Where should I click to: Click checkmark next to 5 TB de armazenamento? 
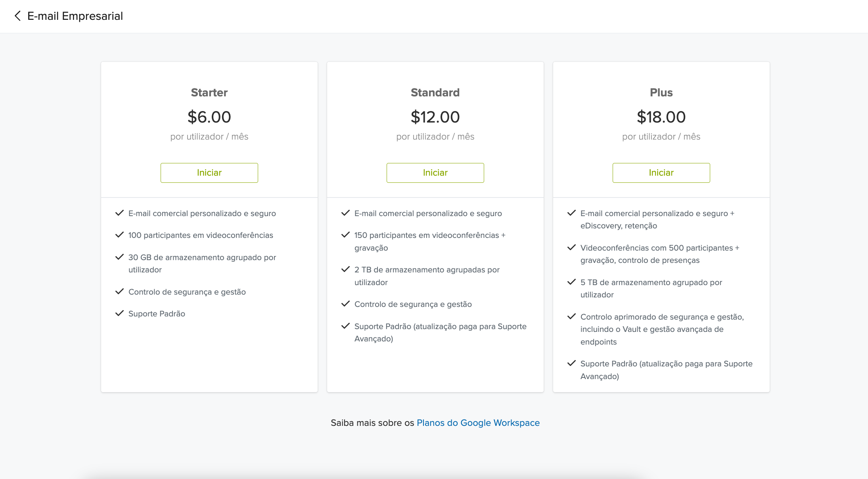tap(571, 282)
